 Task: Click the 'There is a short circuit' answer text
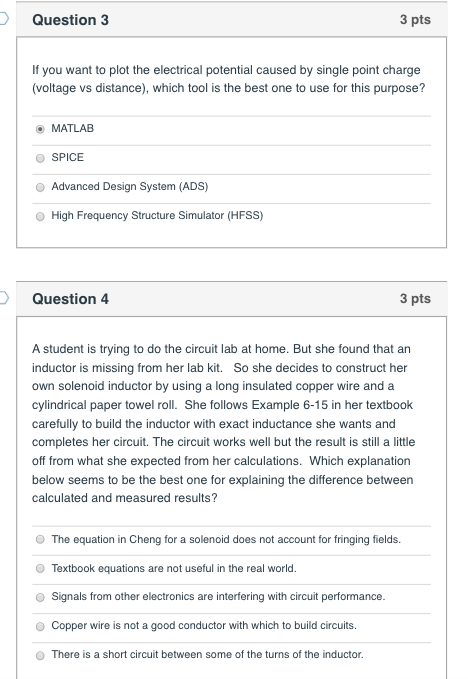coord(207,654)
